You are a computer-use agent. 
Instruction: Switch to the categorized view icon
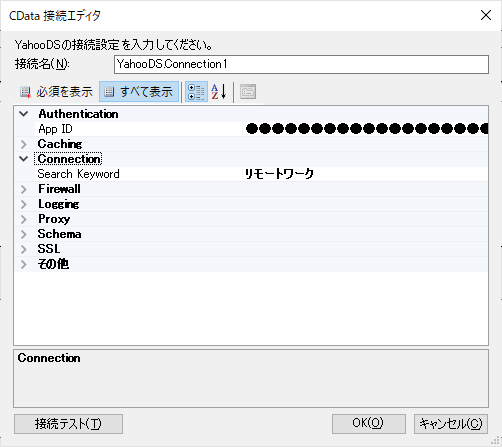point(196,92)
